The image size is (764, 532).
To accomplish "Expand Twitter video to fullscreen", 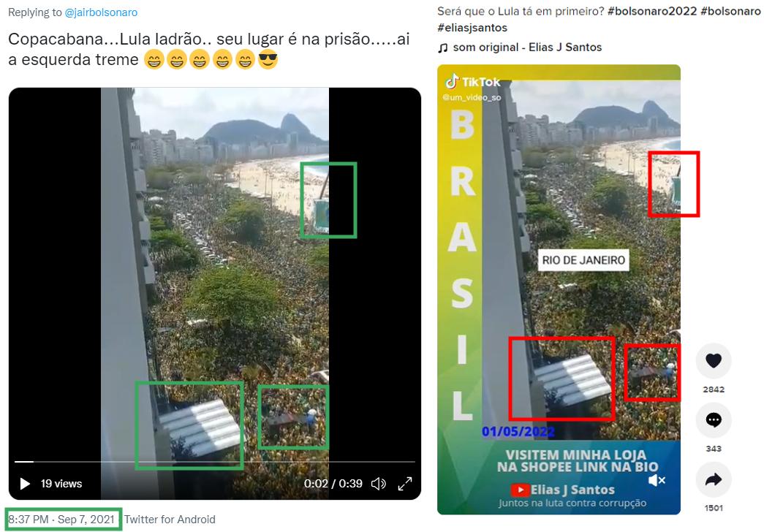I will click(405, 484).
